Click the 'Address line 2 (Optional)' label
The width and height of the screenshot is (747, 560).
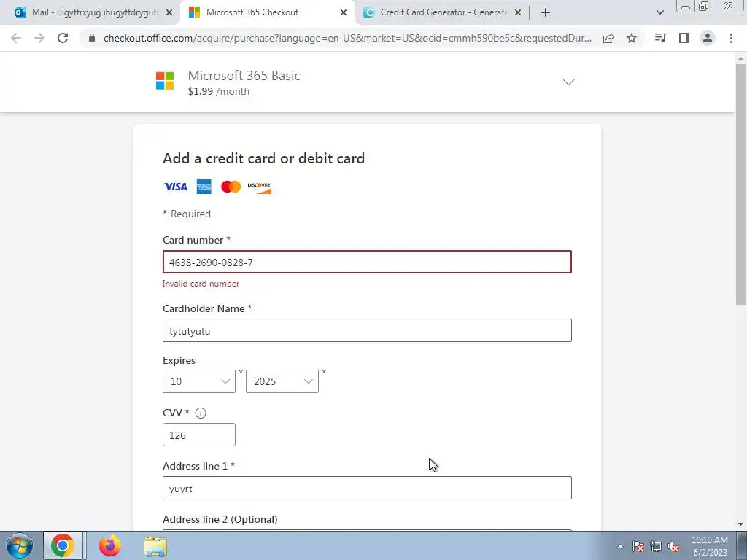click(220, 519)
